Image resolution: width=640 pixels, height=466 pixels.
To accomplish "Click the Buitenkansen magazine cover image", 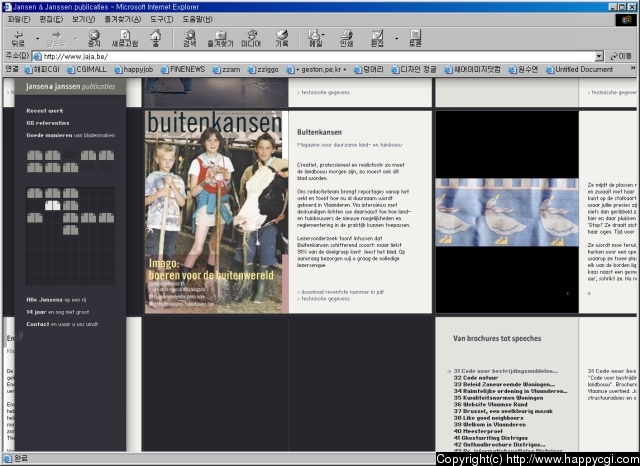I will [216, 212].
